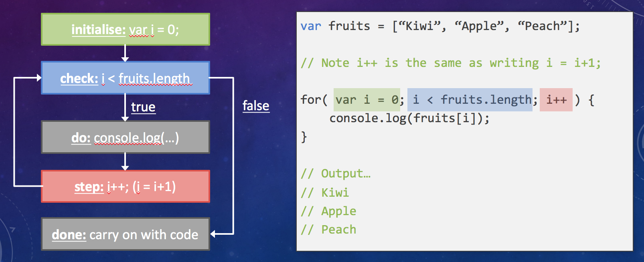
Task: Click the '// Output…' comment line
Action: click(336, 173)
